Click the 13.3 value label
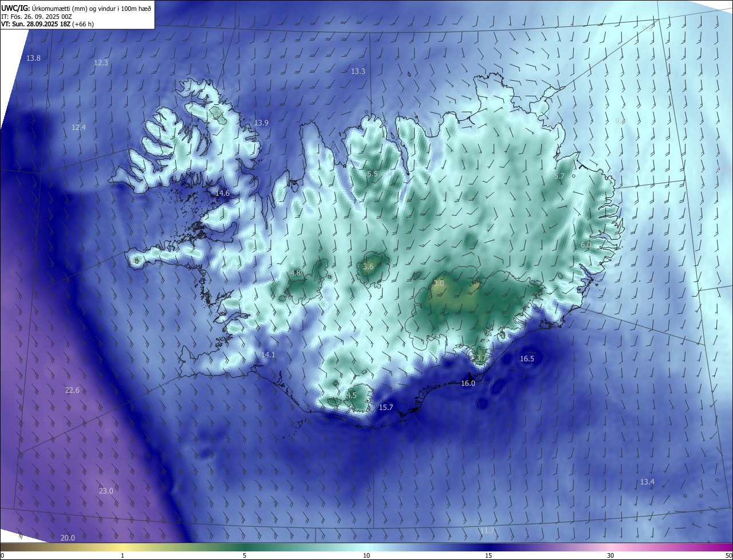 coord(358,71)
